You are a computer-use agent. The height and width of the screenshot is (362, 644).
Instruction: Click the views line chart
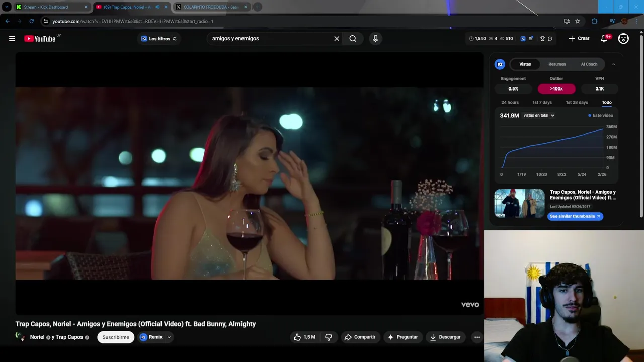553,147
